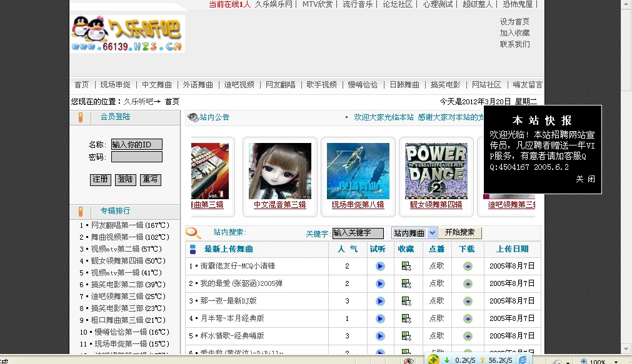Click the 联系我们 link
Screen dimensions: 632x364
[x=514, y=44]
